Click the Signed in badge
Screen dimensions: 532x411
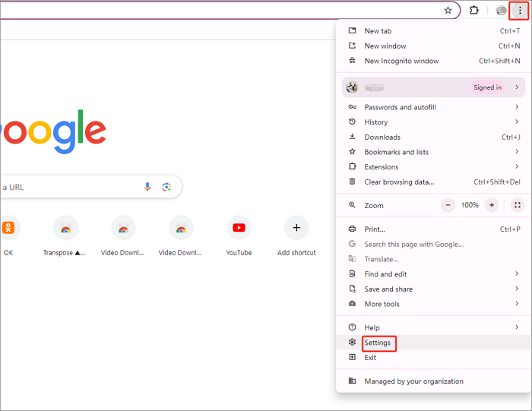click(x=487, y=87)
